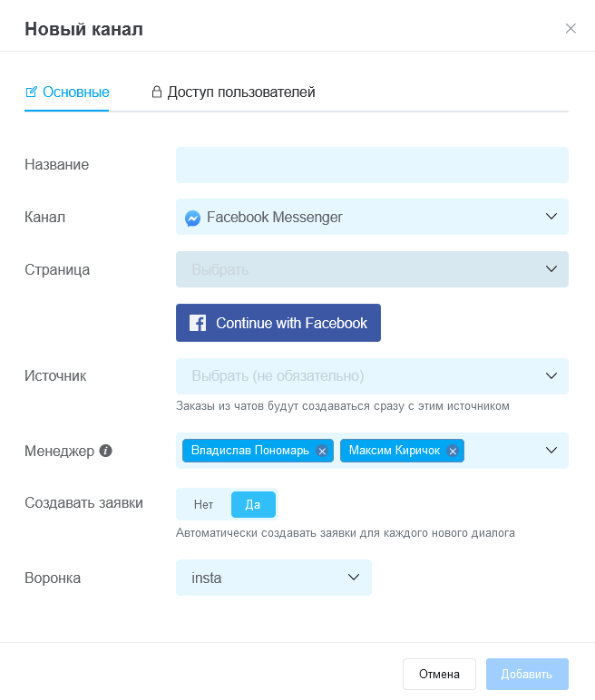
Task: Click the Manager info icon
Action: click(105, 451)
